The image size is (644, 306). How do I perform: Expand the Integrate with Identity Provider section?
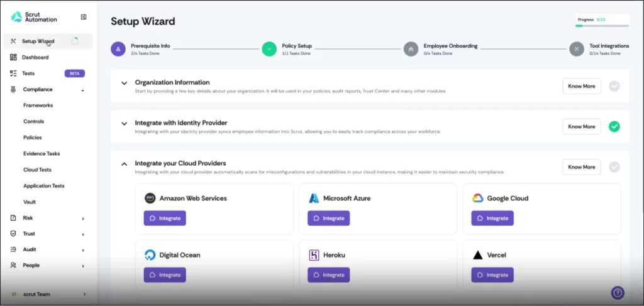click(124, 123)
